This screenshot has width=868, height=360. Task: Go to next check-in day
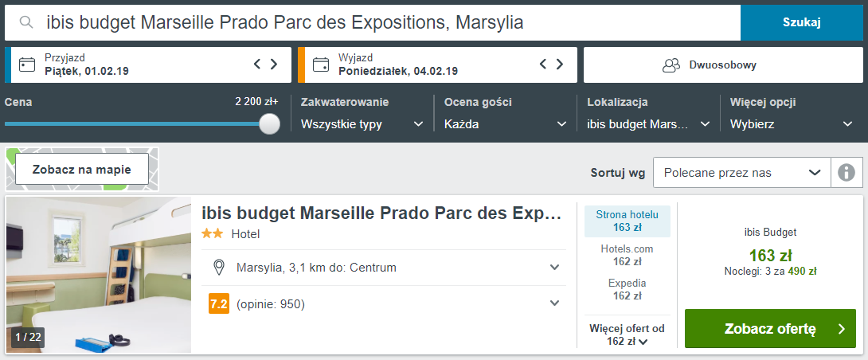coord(274,65)
